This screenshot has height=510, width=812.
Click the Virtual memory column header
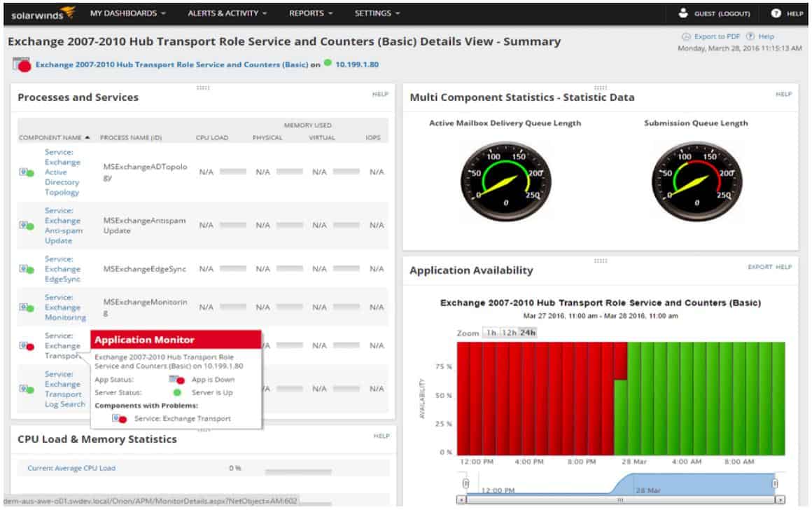[x=321, y=138]
